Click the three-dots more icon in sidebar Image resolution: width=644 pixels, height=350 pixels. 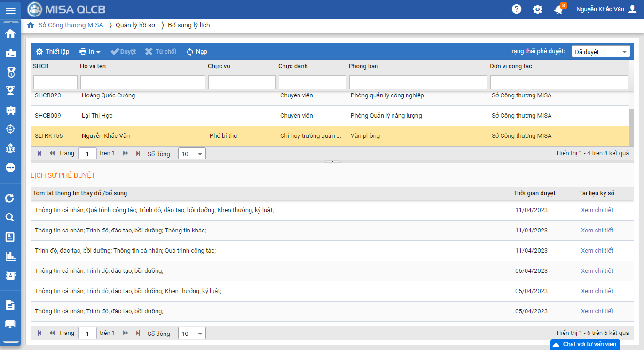(10, 167)
